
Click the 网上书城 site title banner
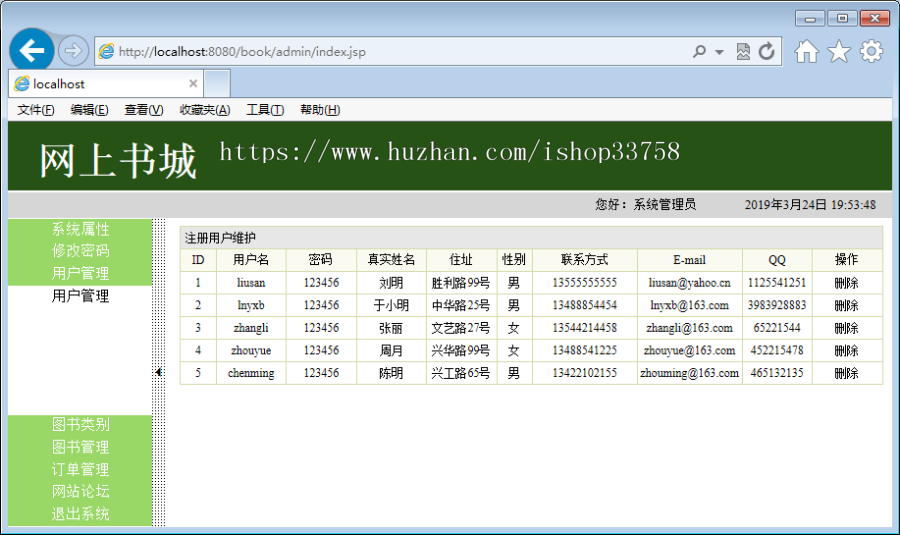[x=118, y=160]
